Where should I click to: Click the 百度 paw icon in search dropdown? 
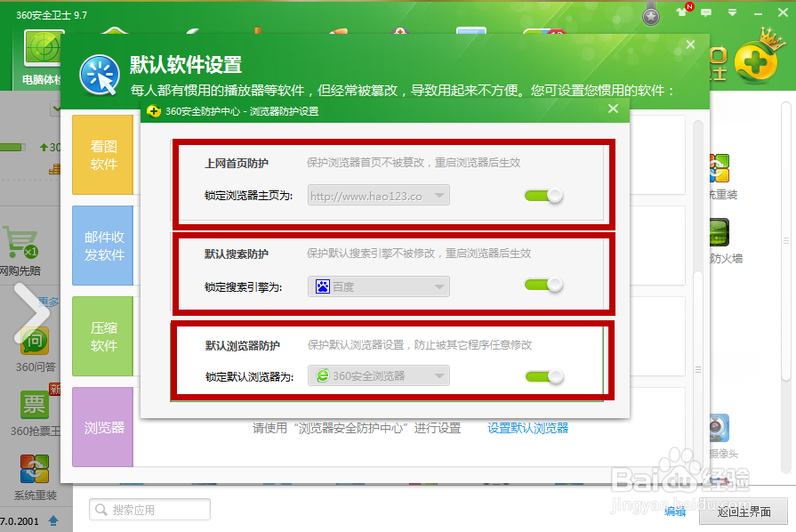click(x=322, y=286)
